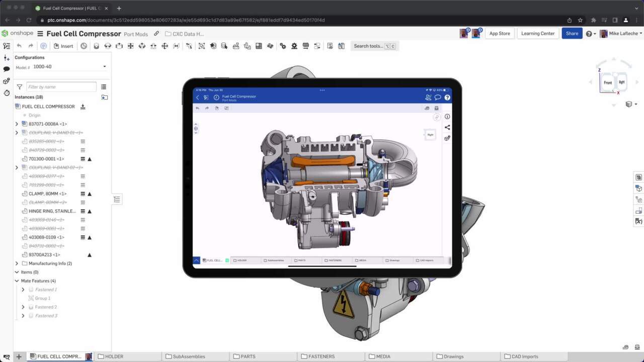The image size is (644, 362).
Task: Expand the Manufacturing Info (2) group
Action: pos(17,263)
